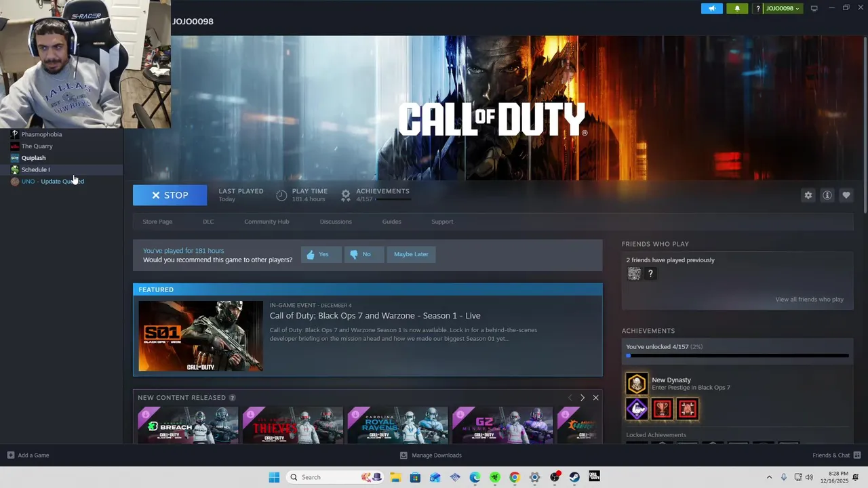Open purple unlocked achievement icon
The image size is (868, 488).
(637, 409)
